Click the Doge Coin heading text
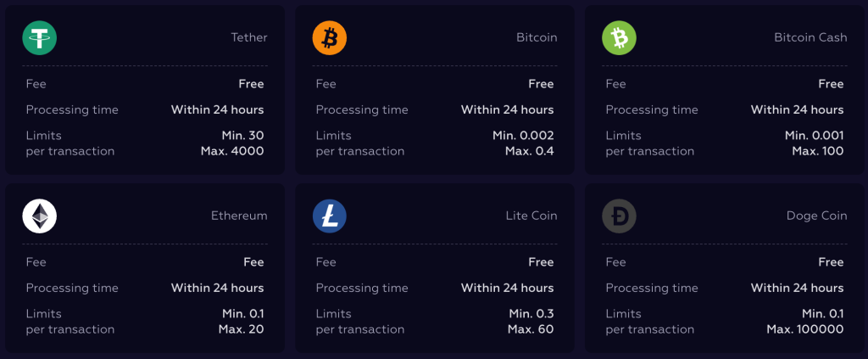 (x=816, y=216)
